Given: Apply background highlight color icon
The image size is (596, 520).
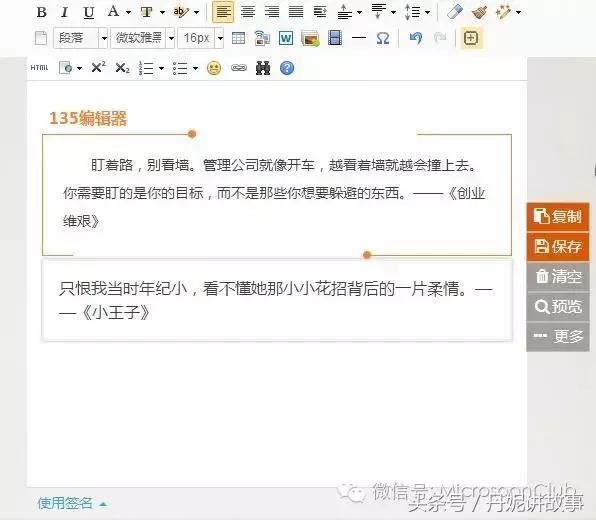Looking at the screenshot, I should [x=181, y=12].
